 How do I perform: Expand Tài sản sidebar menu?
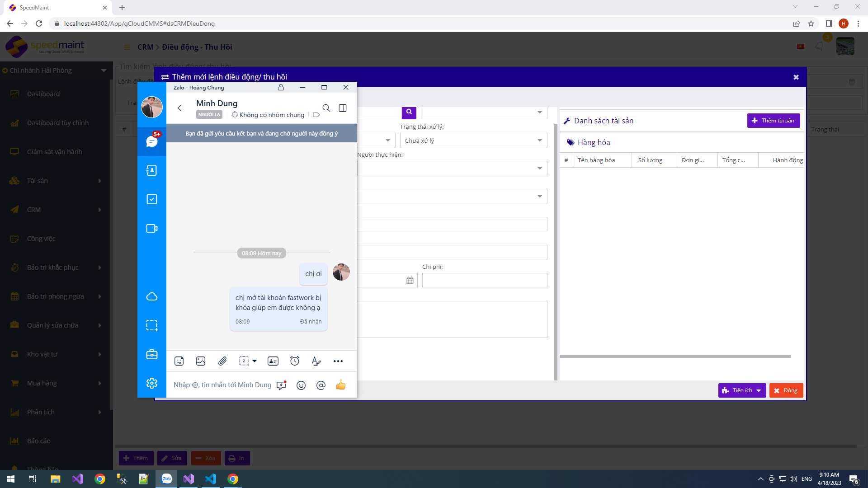[56, 181]
